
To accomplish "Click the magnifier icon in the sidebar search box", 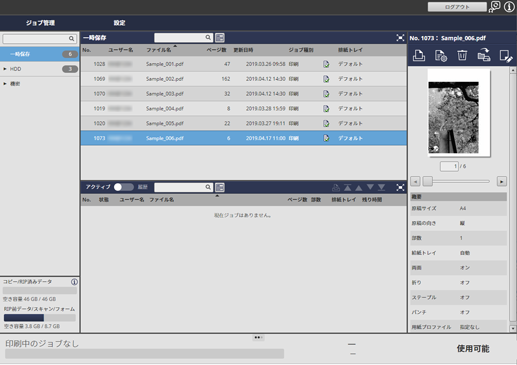I will coord(71,39).
